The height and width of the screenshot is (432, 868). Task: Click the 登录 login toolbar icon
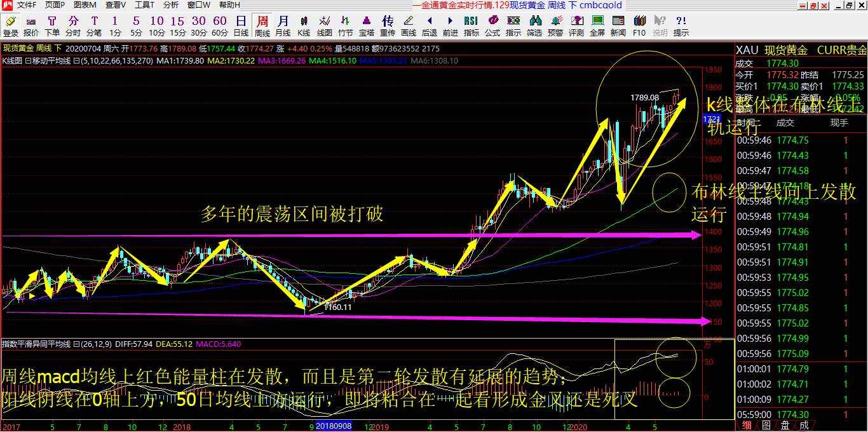pyautogui.click(x=10, y=26)
